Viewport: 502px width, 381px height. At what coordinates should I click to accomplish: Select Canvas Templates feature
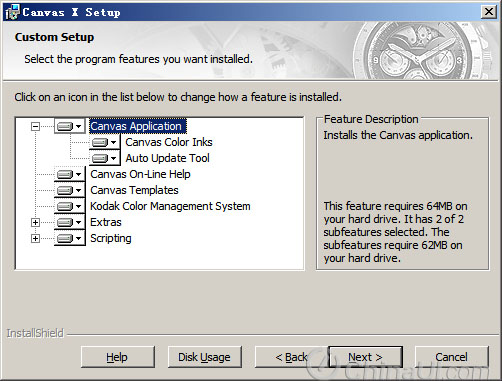coord(134,190)
